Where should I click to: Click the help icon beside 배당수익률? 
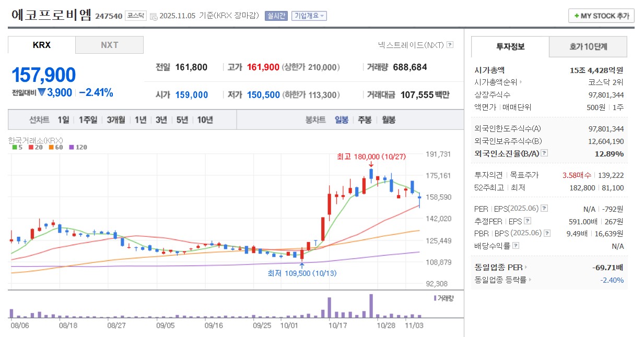pos(516,246)
